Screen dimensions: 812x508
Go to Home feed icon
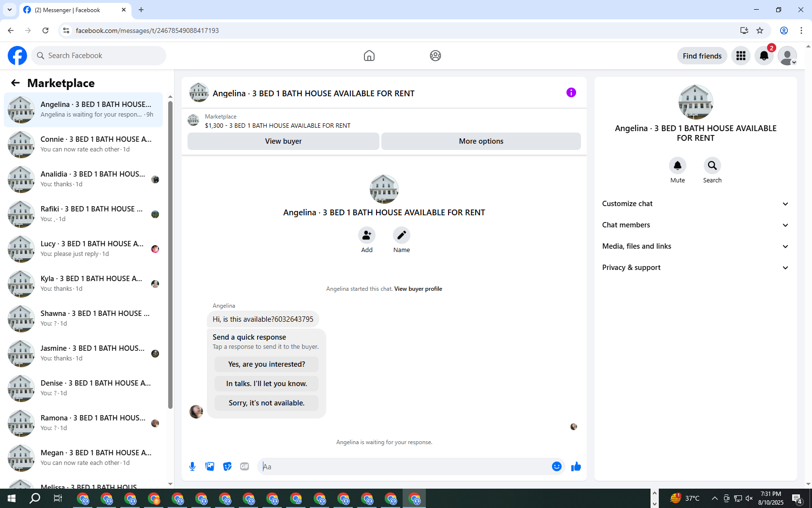point(369,56)
